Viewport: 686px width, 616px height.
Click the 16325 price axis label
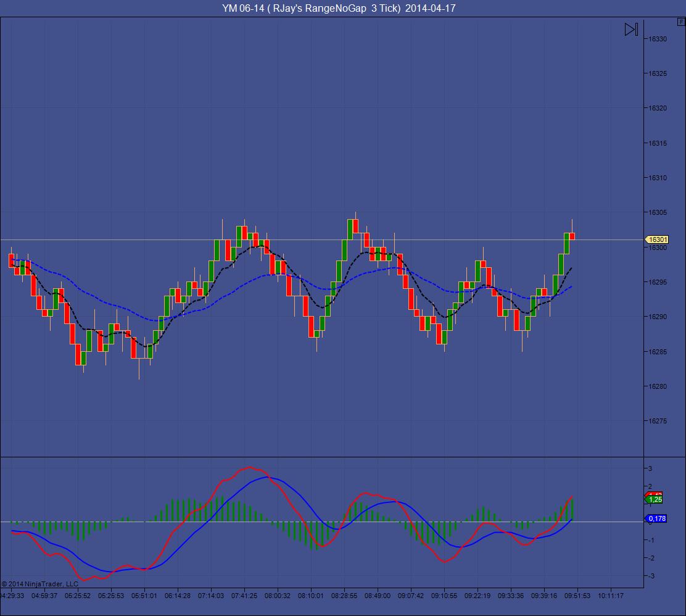(x=657, y=73)
